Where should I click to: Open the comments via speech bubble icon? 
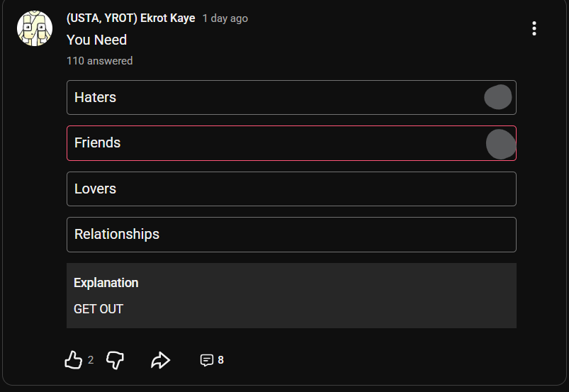pos(206,360)
